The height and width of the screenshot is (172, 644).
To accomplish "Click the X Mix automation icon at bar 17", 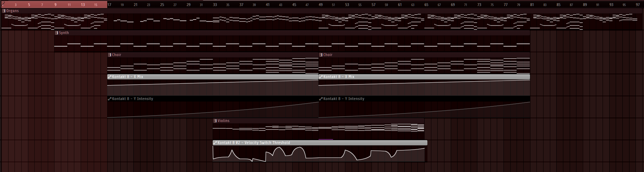I will point(110,77).
